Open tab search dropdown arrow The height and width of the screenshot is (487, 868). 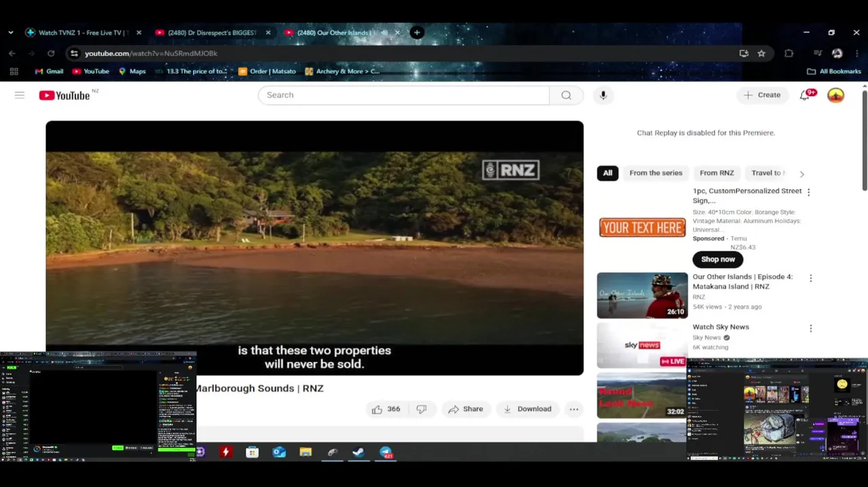[10, 32]
